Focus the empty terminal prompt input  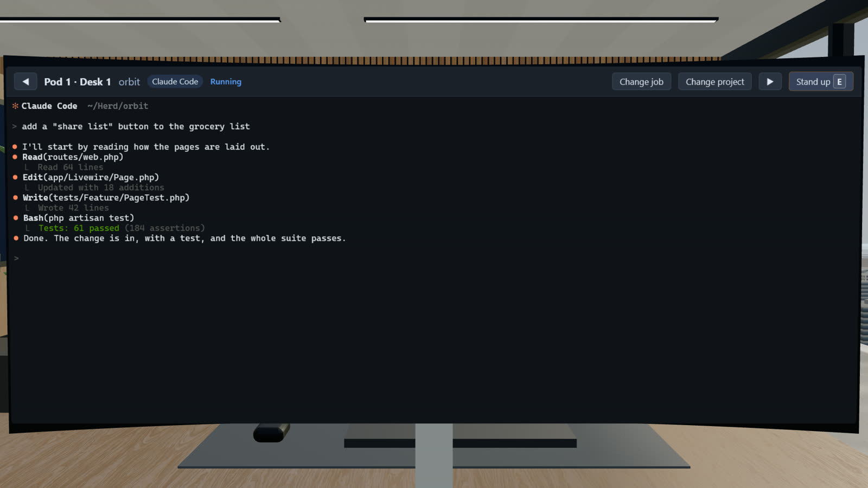tap(434, 259)
